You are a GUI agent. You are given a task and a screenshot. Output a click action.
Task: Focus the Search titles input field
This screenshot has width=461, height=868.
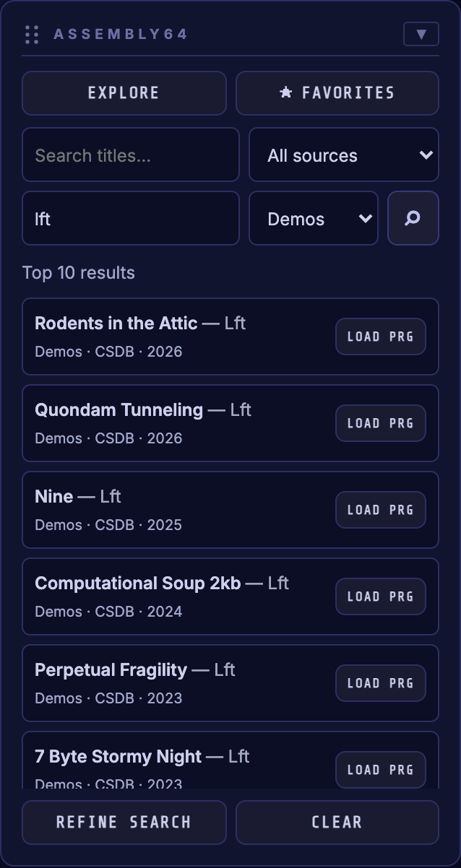(131, 155)
